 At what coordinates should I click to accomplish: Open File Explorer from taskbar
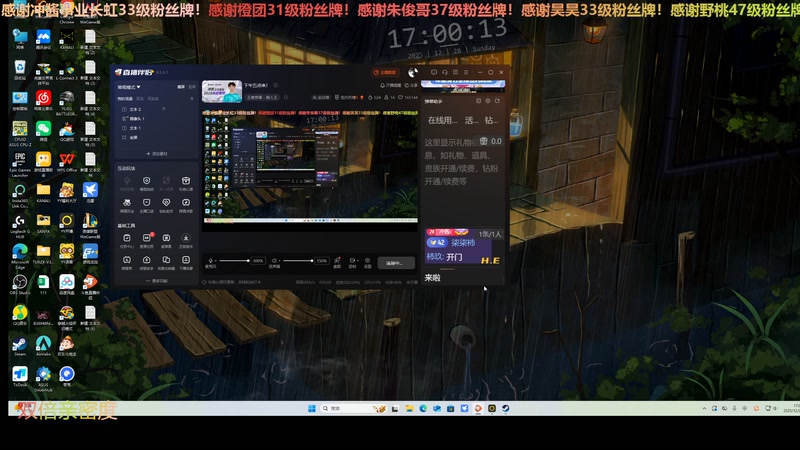(409, 408)
